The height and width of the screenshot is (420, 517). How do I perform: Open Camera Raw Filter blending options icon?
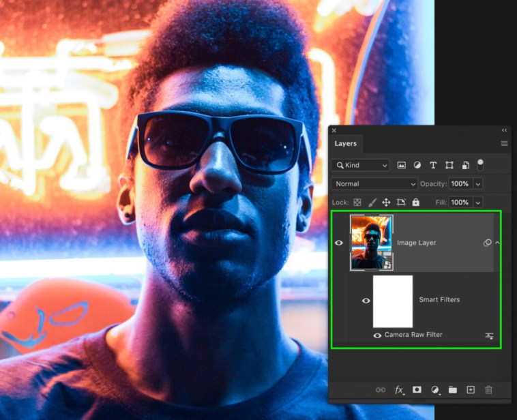coord(489,335)
